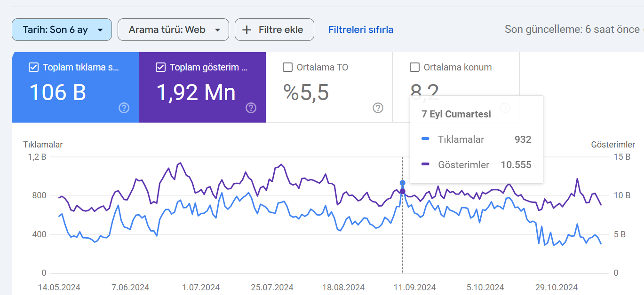The height and width of the screenshot is (295, 644).
Task: Click the purple Gösterimler point on dotted line
Action: [x=402, y=191]
